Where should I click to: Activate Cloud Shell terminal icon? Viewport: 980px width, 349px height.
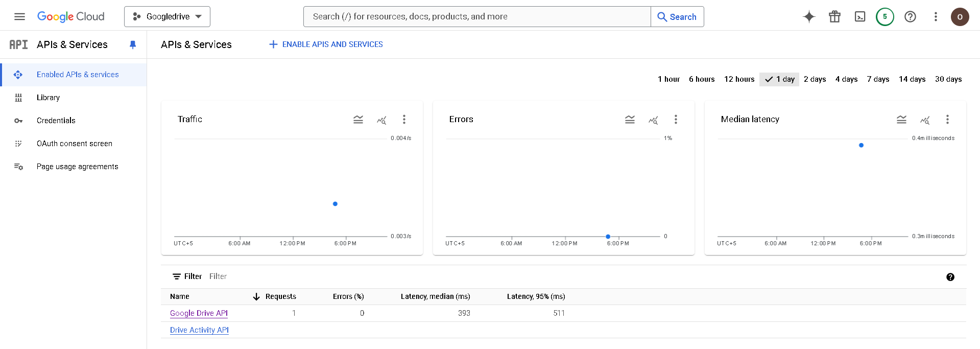coord(860,17)
